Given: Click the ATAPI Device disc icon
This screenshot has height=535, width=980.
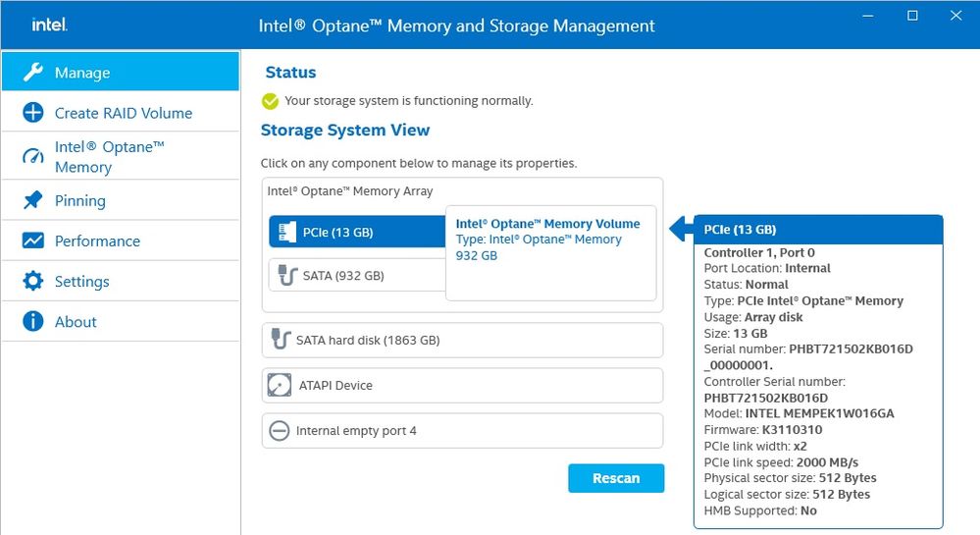Looking at the screenshot, I should pos(280,385).
